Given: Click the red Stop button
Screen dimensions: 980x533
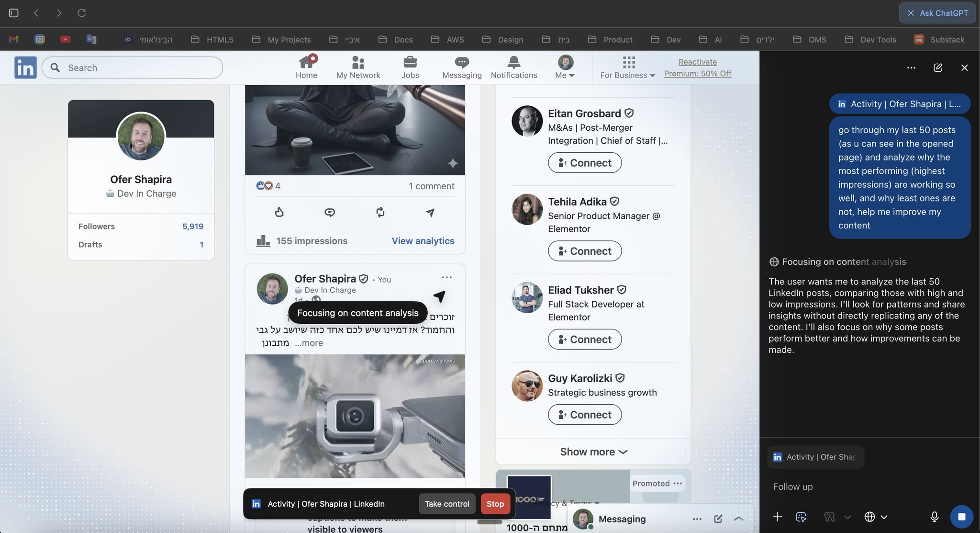Looking at the screenshot, I should coord(495,504).
